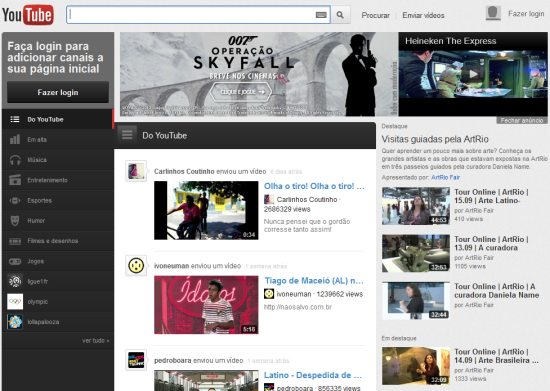The height and width of the screenshot is (391, 550).
Task: Close ad with Fechar anúncio
Action: pos(522,120)
